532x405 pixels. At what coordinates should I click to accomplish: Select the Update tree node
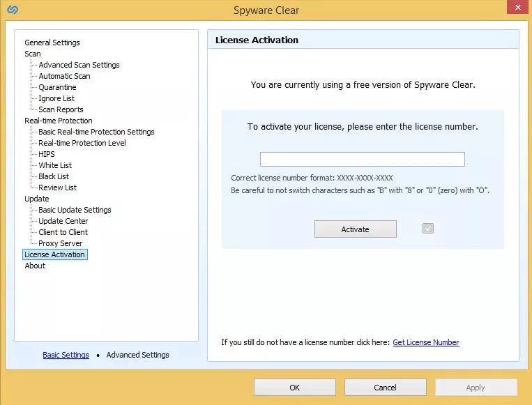[37, 199]
